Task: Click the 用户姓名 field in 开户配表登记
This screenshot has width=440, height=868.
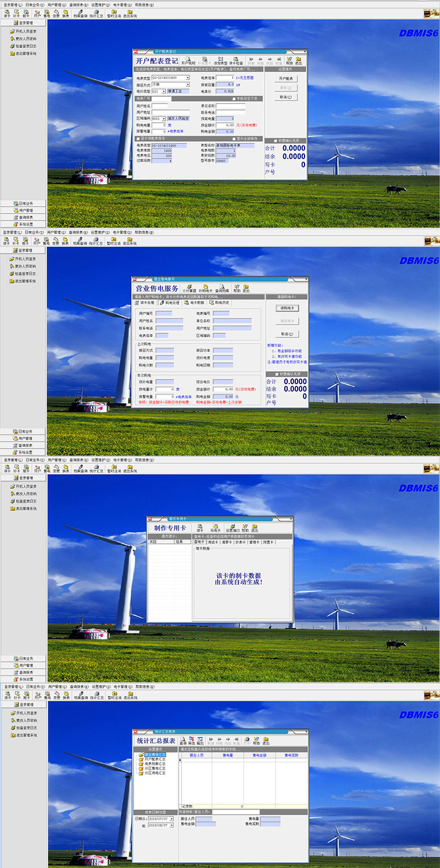Action: click(x=160, y=106)
